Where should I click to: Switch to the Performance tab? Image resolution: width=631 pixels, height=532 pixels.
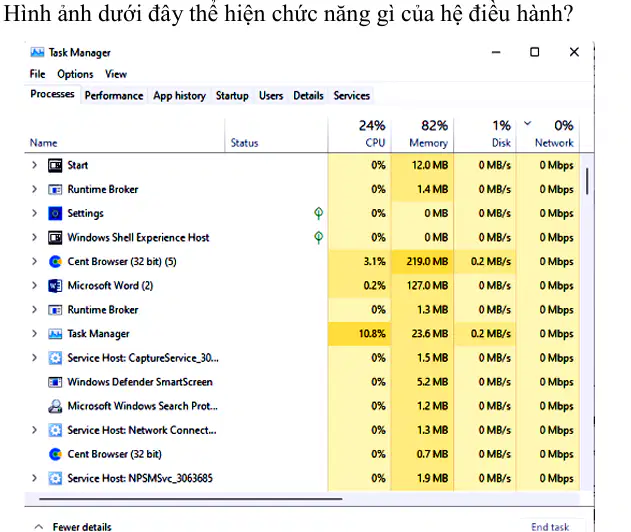pos(114,96)
